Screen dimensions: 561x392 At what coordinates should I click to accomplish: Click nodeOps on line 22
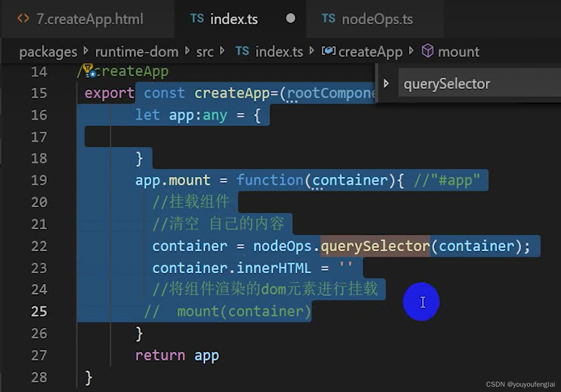click(x=283, y=246)
